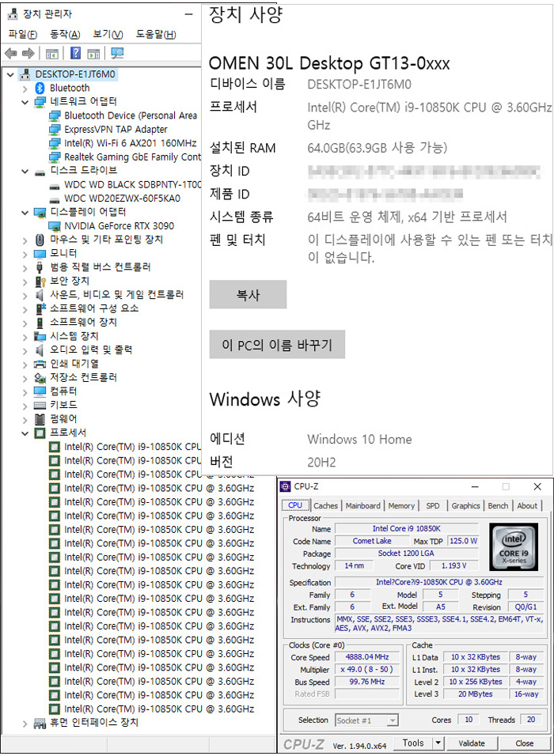Image resolution: width=554 pixels, height=756 pixels.
Task: Collapse the 네트워크 어댑터 node
Action: pyautogui.click(x=25, y=102)
